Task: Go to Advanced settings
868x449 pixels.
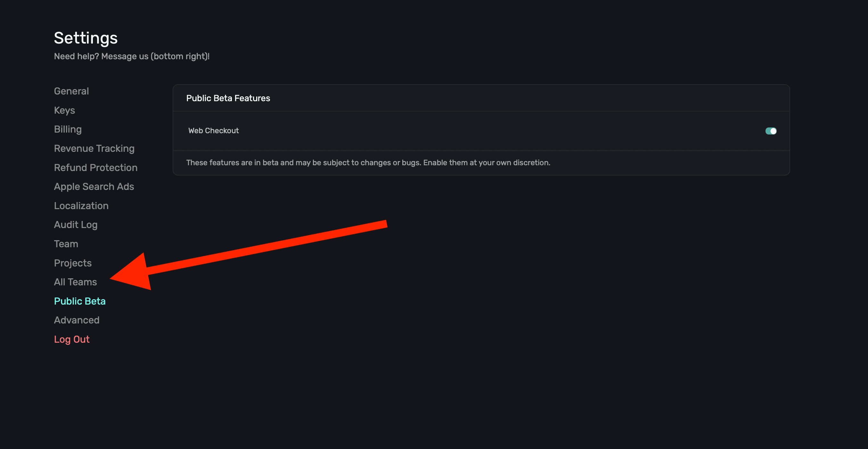Action: point(77,320)
